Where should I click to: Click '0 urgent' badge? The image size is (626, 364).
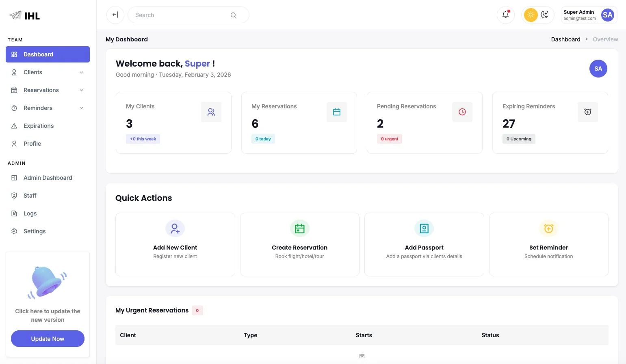click(390, 139)
